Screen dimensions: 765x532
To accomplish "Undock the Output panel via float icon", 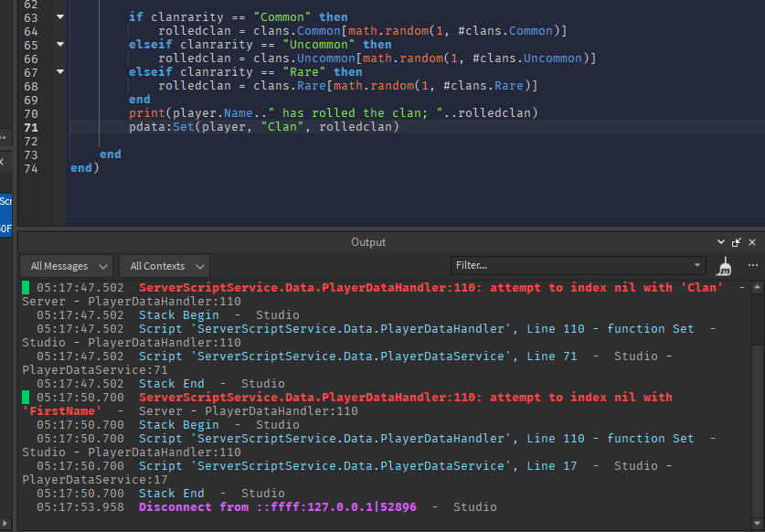I will click(x=737, y=242).
